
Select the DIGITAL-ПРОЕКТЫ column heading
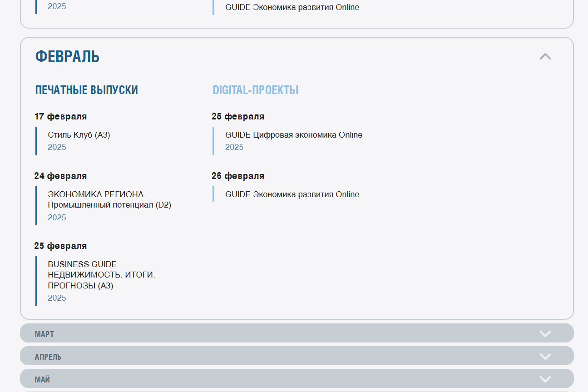pos(255,90)
